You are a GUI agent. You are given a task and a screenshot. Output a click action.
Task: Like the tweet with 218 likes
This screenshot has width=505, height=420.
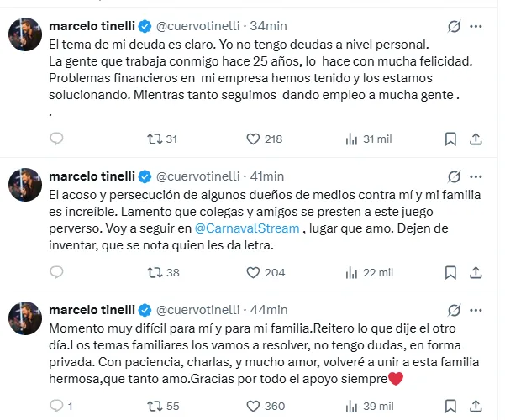click(253, 139)
